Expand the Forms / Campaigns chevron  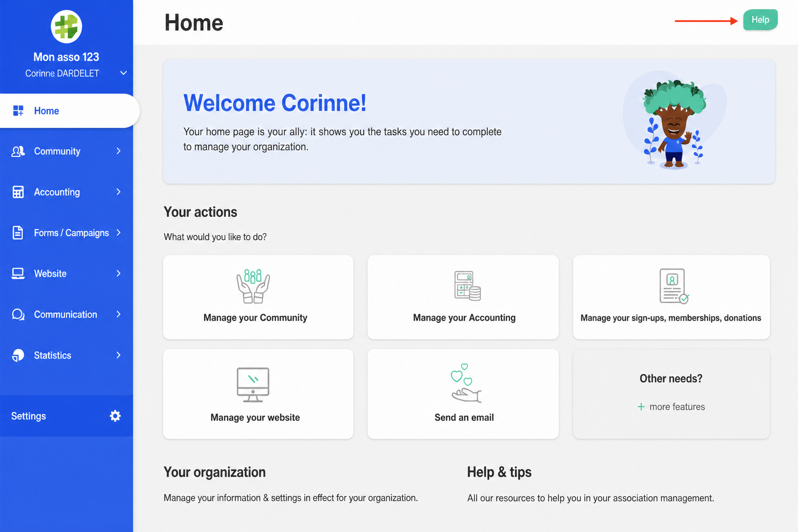(x=118, y=233)
